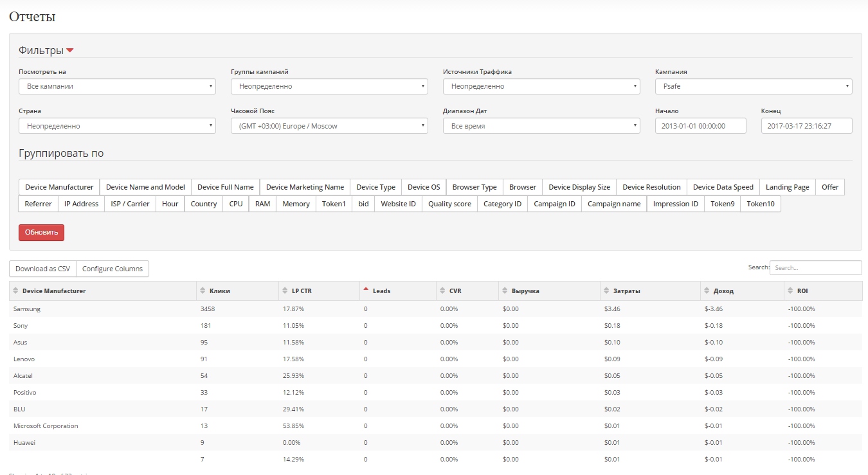868x475 pixels.
Task: Open the Кампания dropdown showing Psafe
Action: pos(754,86)
